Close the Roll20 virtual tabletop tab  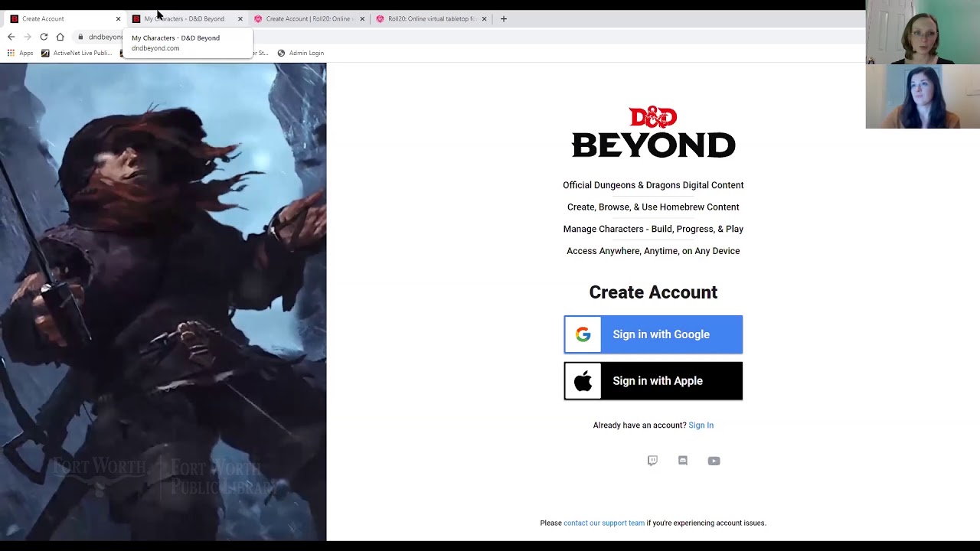click(484, 18)
